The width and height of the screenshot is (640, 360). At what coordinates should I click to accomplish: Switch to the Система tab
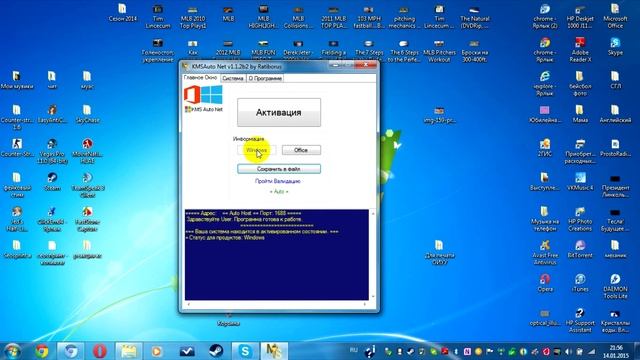tap(233, 78)
